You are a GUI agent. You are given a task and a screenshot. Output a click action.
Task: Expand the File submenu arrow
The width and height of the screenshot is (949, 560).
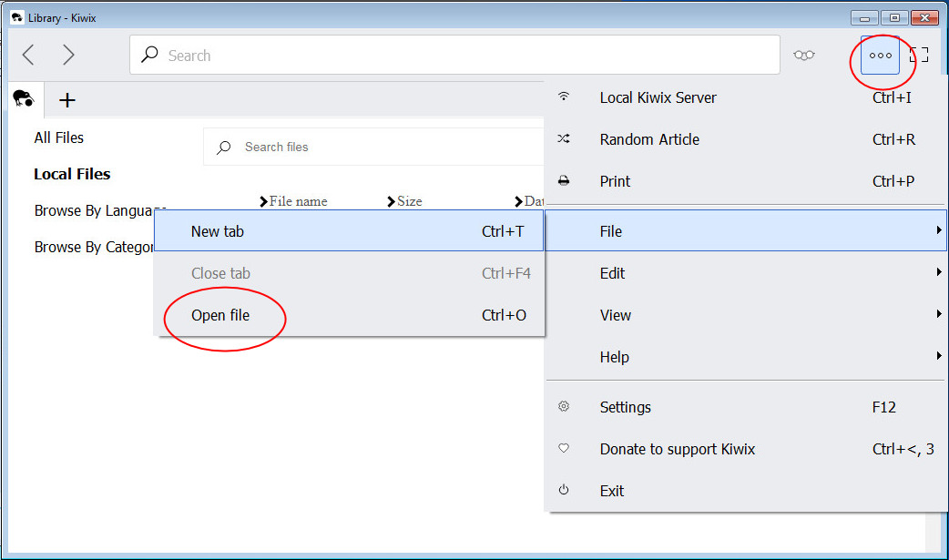click(x=939, y=230)
